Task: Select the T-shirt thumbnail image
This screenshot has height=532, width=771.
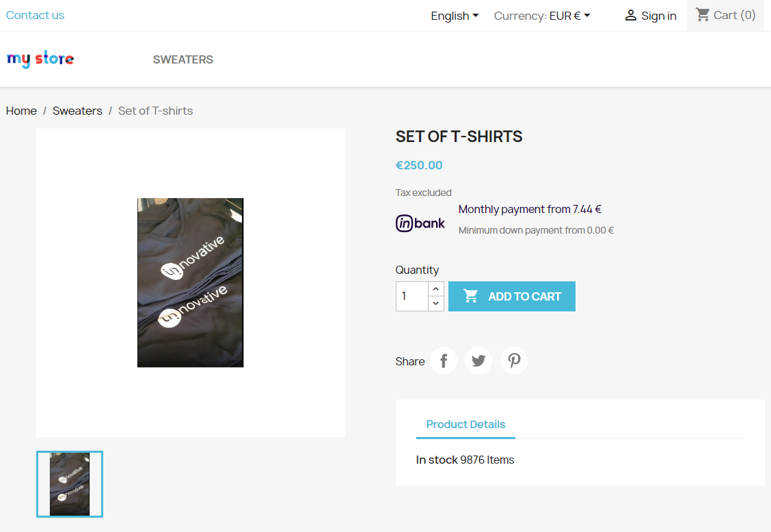Action: click(70, 484)
